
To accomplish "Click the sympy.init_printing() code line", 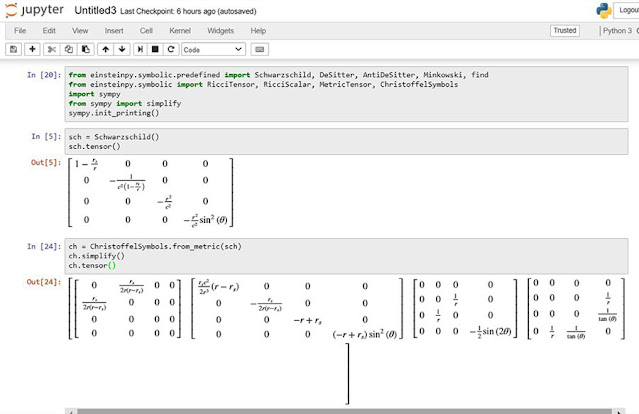I will click(x=114, y=113).
